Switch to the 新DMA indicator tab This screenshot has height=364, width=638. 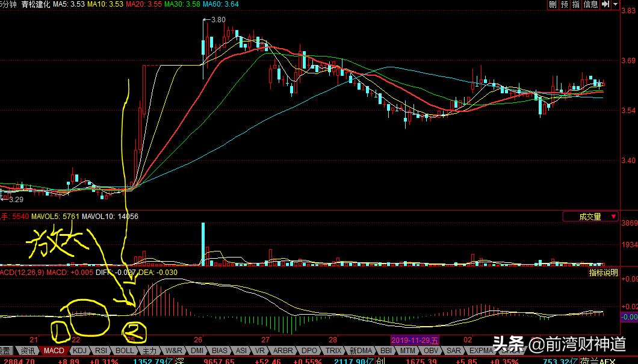[x=361, y=350]
